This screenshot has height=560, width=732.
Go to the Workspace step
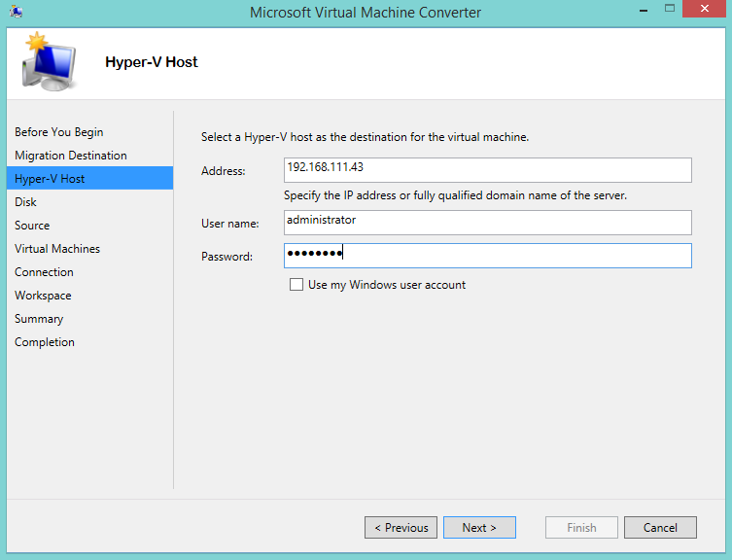[x=43, y=296]
